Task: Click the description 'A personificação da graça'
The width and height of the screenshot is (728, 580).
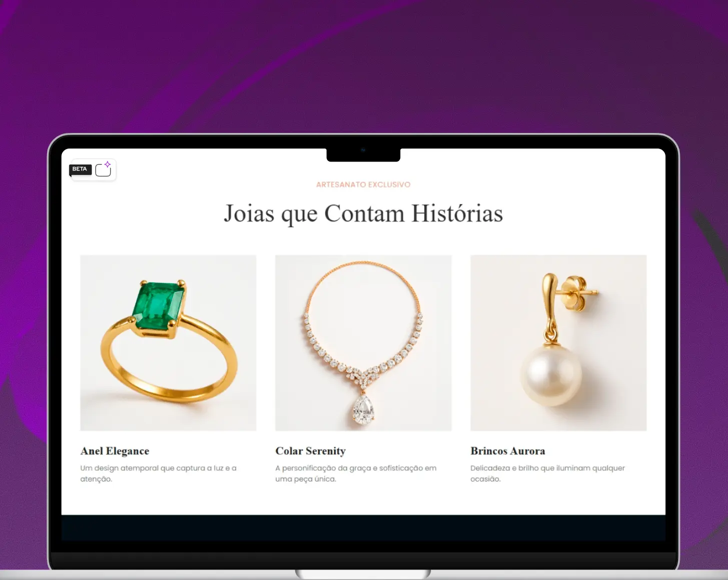Action: (356, 473)
